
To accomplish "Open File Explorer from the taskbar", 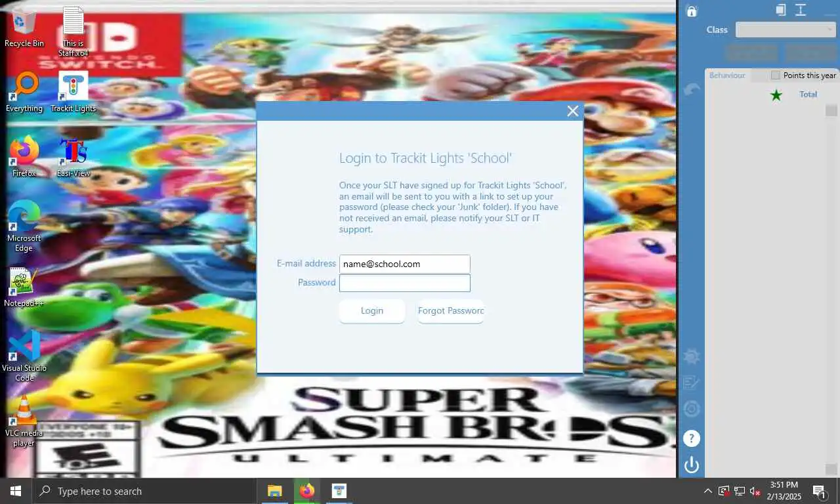I will [274, 491].
